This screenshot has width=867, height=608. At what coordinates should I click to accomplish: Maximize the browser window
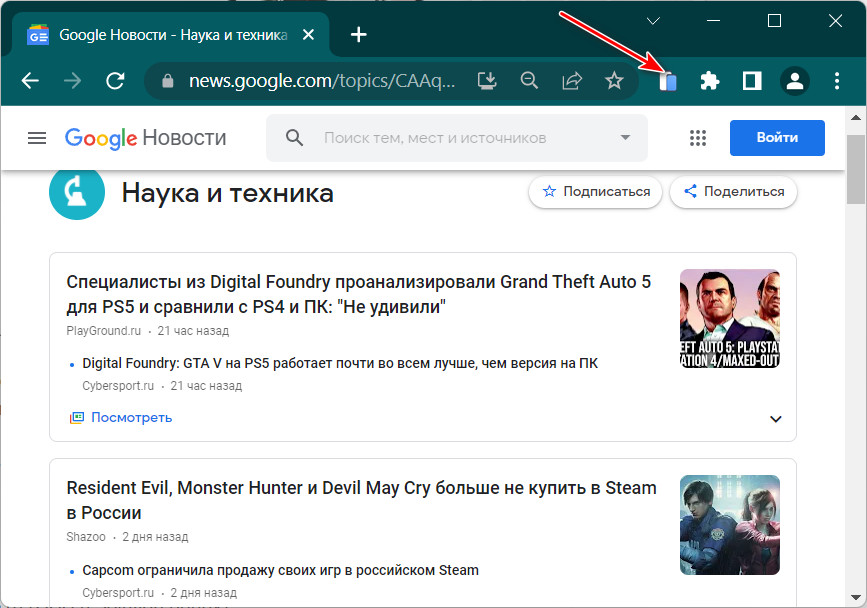pyautogui.click(x=775, y=21)
